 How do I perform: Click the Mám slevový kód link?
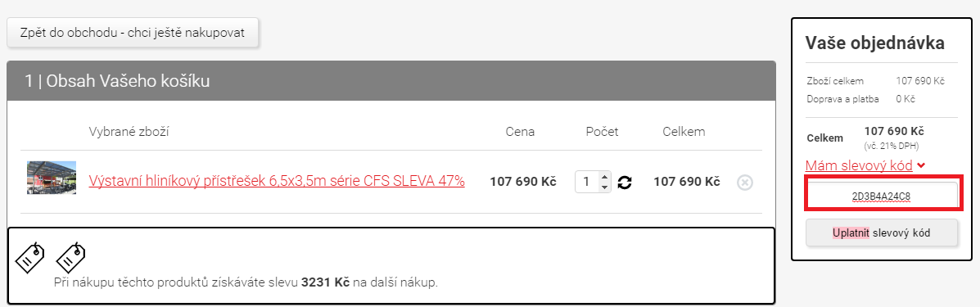pos(859,165)
